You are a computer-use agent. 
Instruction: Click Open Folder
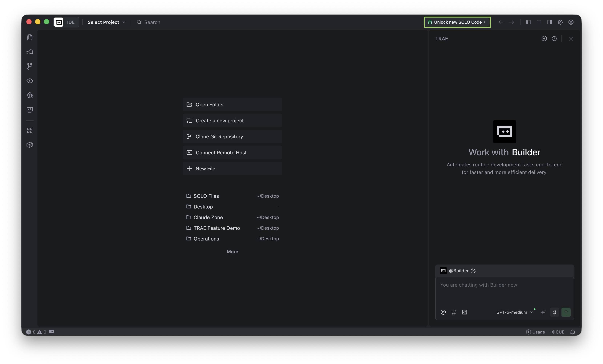[233, 104]
